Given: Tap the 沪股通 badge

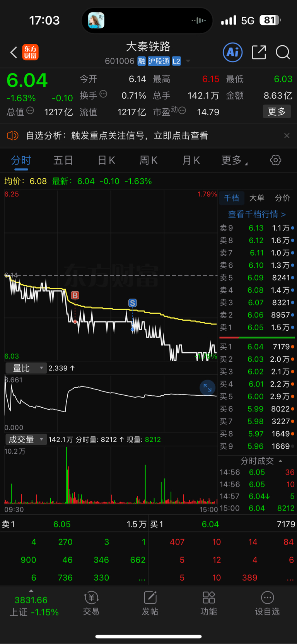Looking at the screenshot, I should pos(159,61).
